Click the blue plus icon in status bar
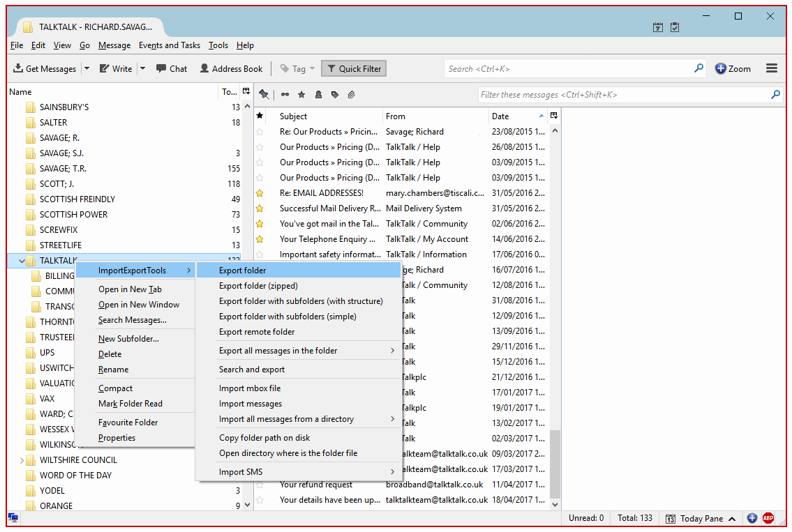This screenshot has height=532, width=792. [752, 518]
